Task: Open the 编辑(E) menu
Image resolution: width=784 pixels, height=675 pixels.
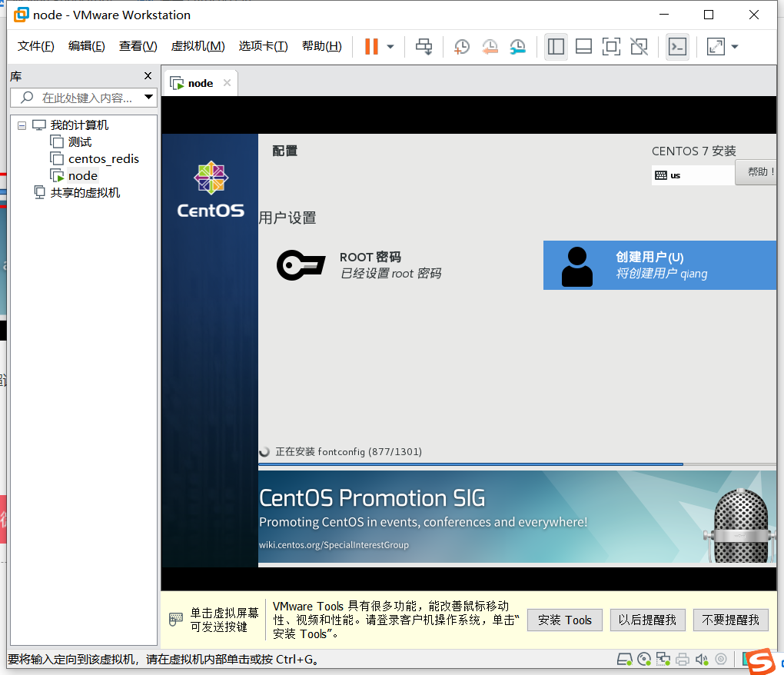Action: tap(87, 46)
